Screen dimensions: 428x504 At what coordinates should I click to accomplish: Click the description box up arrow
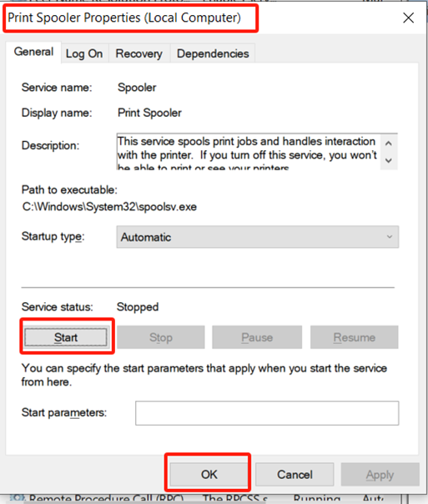[389, 144]
